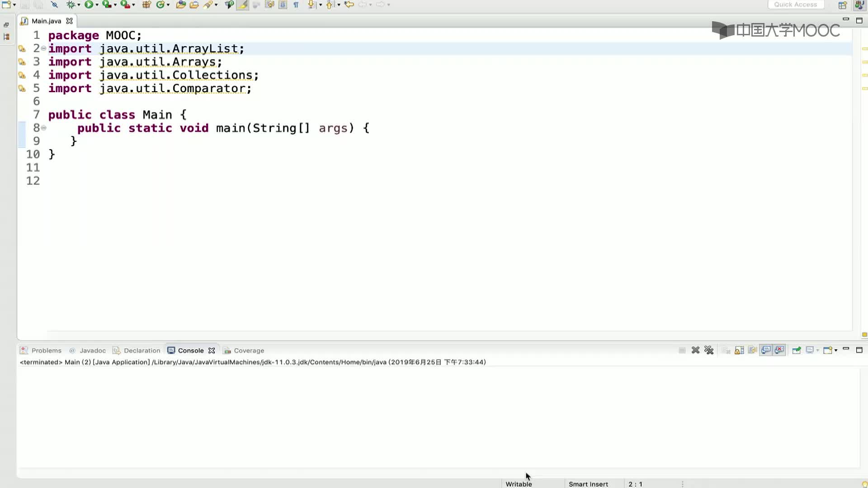Select the Main.java editor tab
This screenshot has width=868, height=488.
[x=46, y=21]
